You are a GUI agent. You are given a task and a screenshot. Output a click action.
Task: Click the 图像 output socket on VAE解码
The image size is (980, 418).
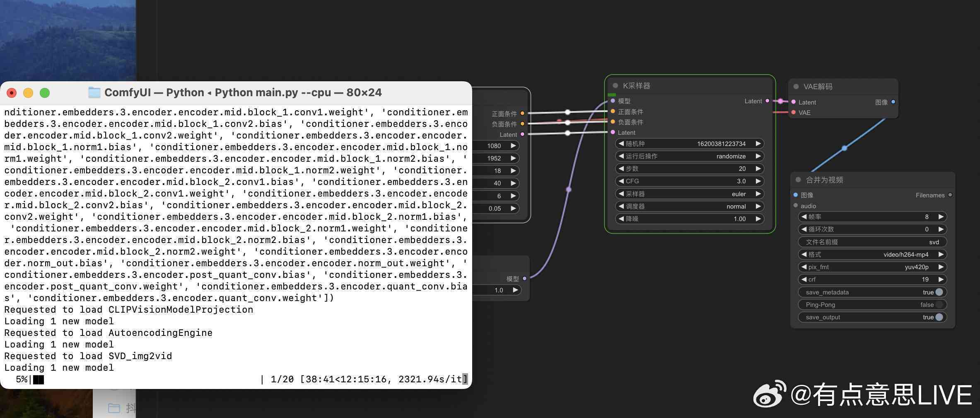pyautogui.click(x=893, y=102)
